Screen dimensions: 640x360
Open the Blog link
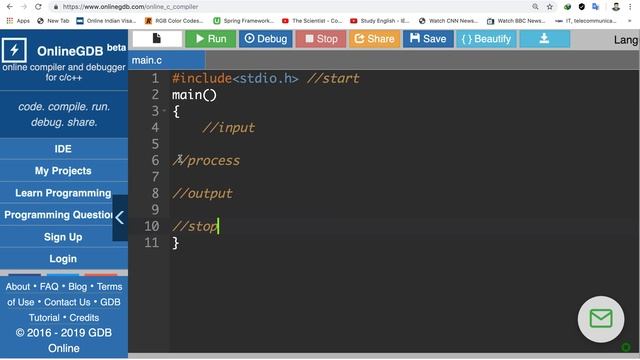pyautogui.click(x=78, y=287)
